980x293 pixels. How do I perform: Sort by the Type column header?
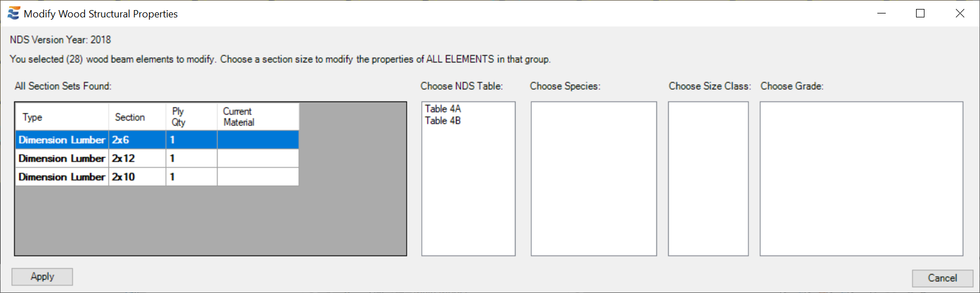coord(62,117)
